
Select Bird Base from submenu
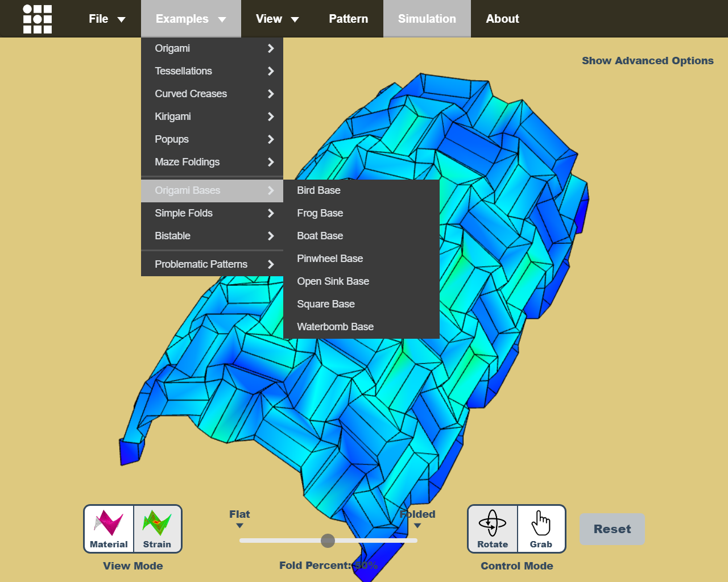(318, 190)
